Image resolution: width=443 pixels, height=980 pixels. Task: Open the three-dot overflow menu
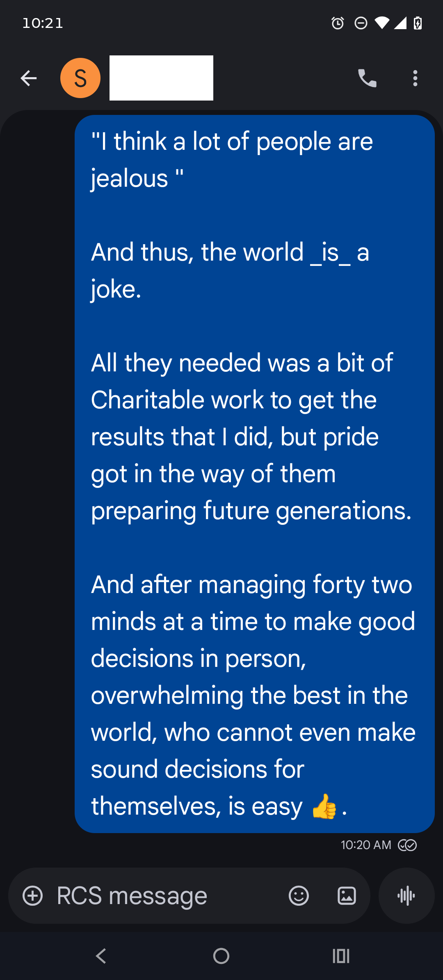[415, 78]
